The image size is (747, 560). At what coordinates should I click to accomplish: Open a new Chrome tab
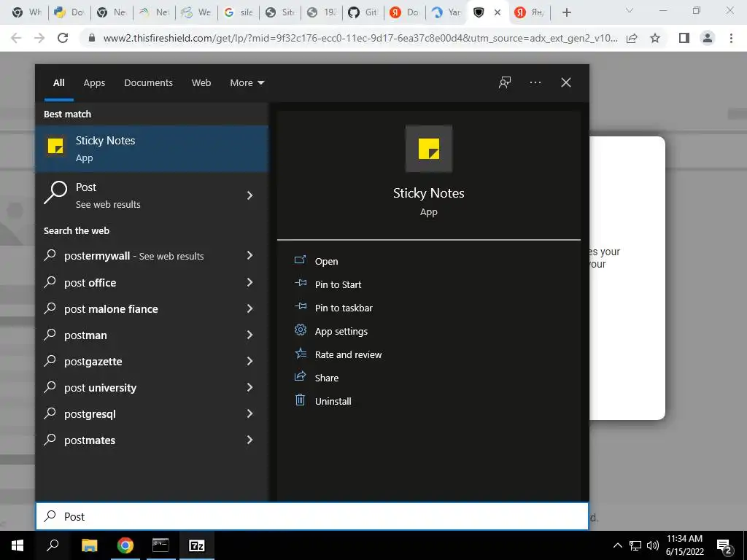point(566,12)
